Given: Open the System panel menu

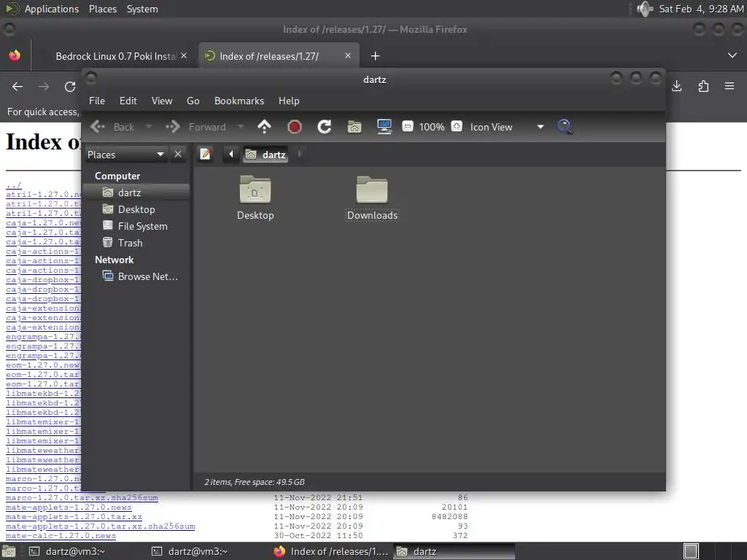Looking at the screenshot, I should [x=142, y=9].
